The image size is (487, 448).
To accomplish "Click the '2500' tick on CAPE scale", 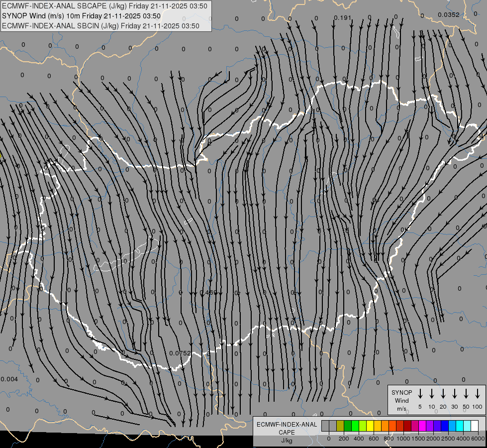I will [448, 439].
